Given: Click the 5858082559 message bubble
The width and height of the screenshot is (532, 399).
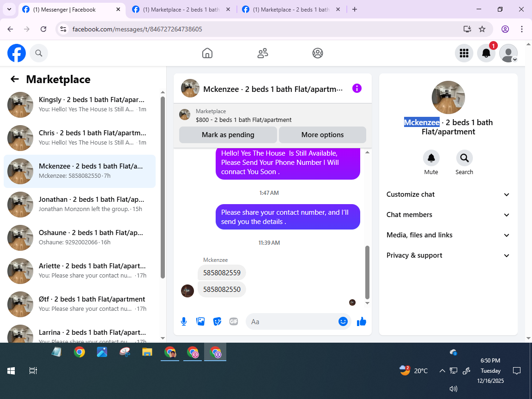Looking at the screenshot, I should tap(222, 273).
